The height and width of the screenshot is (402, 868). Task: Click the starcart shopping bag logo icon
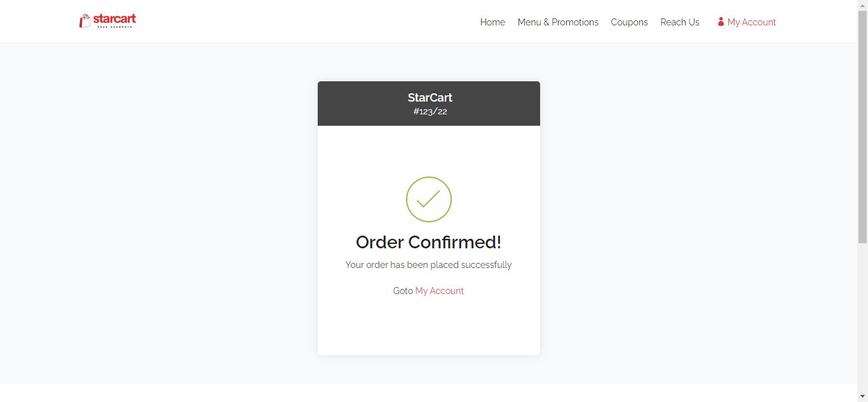85,22
